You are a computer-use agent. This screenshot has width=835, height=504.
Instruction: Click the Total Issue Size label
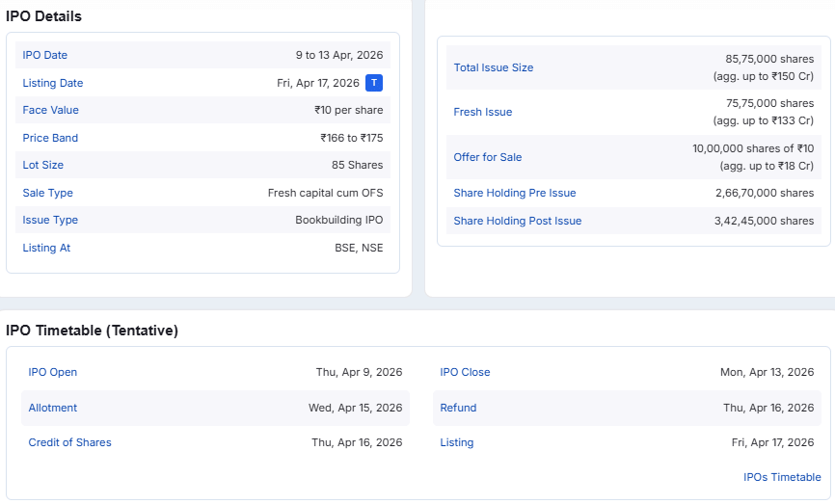pyautogui.click(x=494, y=67)
